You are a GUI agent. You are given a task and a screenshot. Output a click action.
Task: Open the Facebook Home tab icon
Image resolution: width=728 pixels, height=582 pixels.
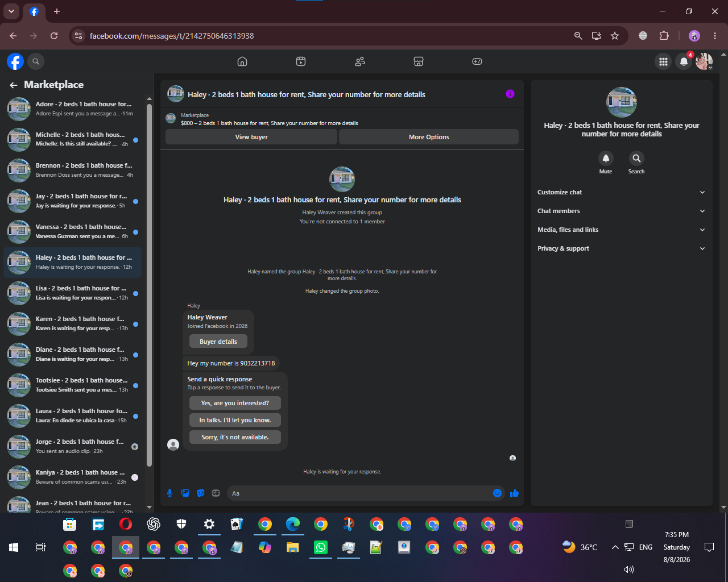(242, 61)
